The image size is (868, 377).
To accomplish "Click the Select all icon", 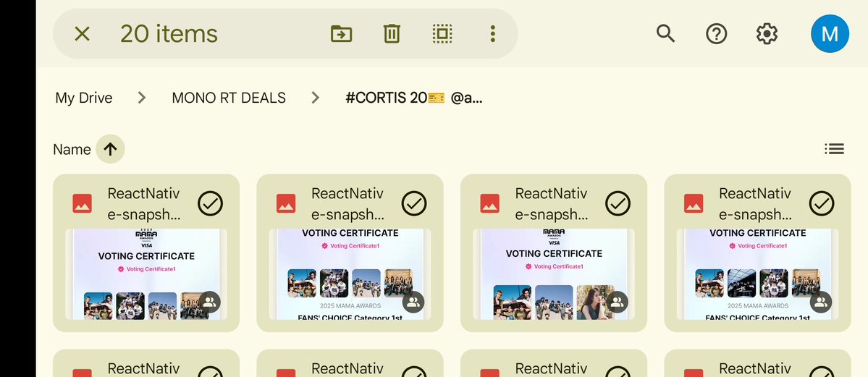I will [442, 34].
